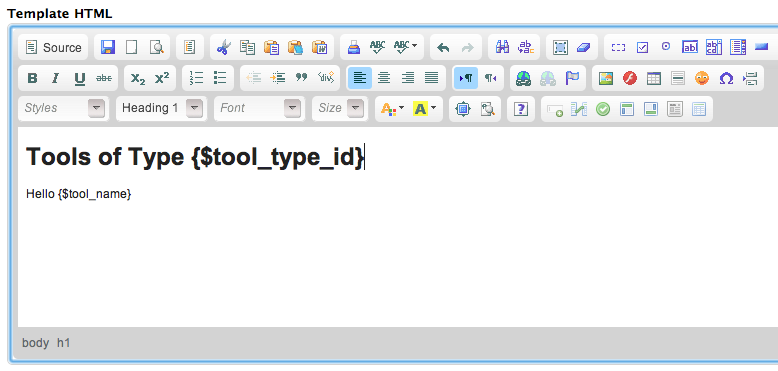This screenshot has width=778, height=371.
Task: Toggle Superscript formatting
Action: [162, 78]
